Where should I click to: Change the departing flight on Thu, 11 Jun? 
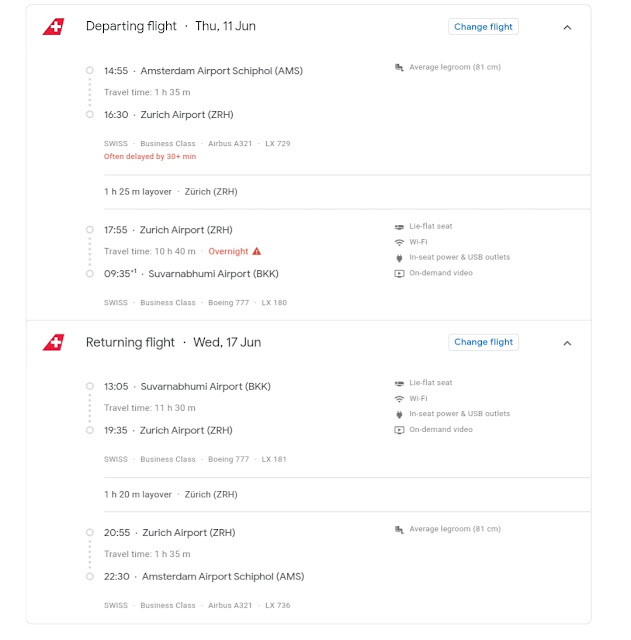(483, 27)
